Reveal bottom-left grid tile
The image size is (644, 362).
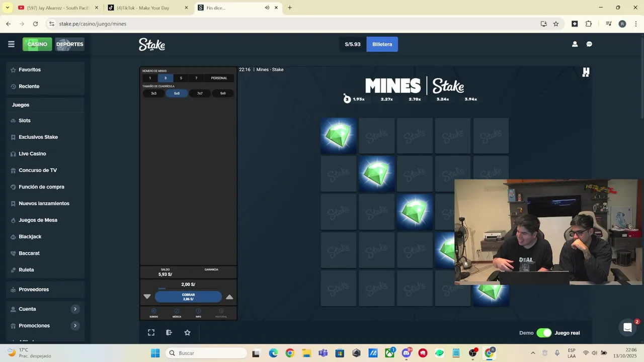tap(338, 289)
